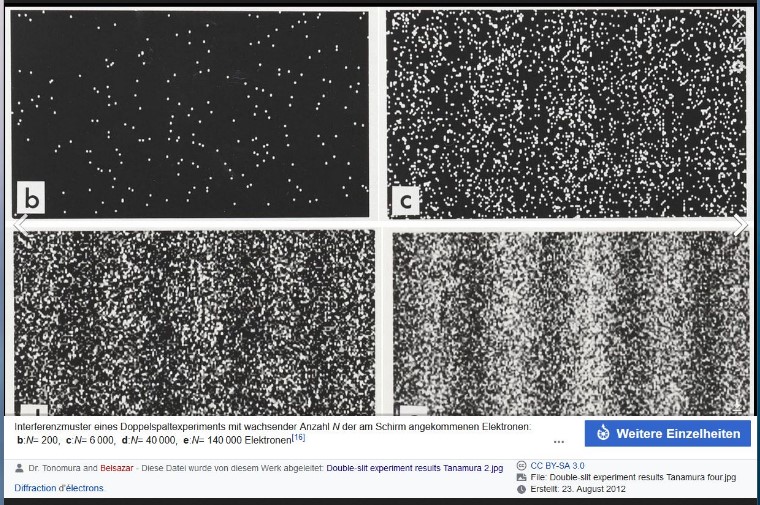Click the Creative Commons license icon
760x505 pixels.
point(521,465)
